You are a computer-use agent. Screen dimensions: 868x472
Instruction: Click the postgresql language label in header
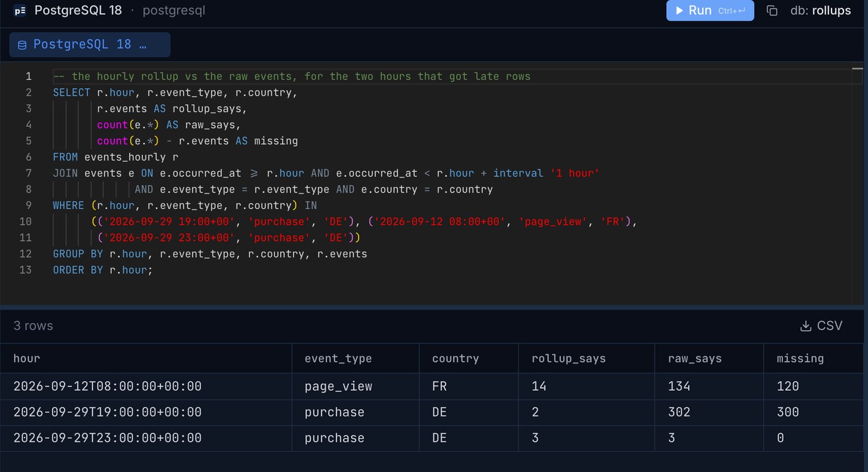tap(174, 11)
